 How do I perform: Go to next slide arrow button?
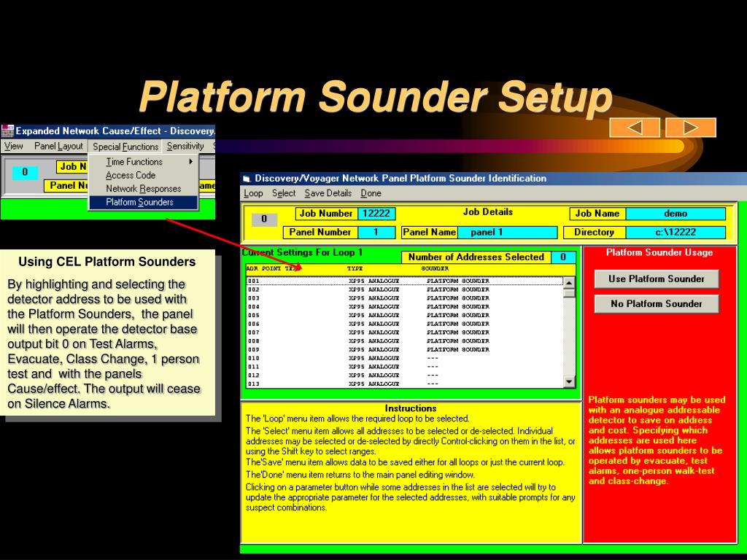click(x=691, y=128)
